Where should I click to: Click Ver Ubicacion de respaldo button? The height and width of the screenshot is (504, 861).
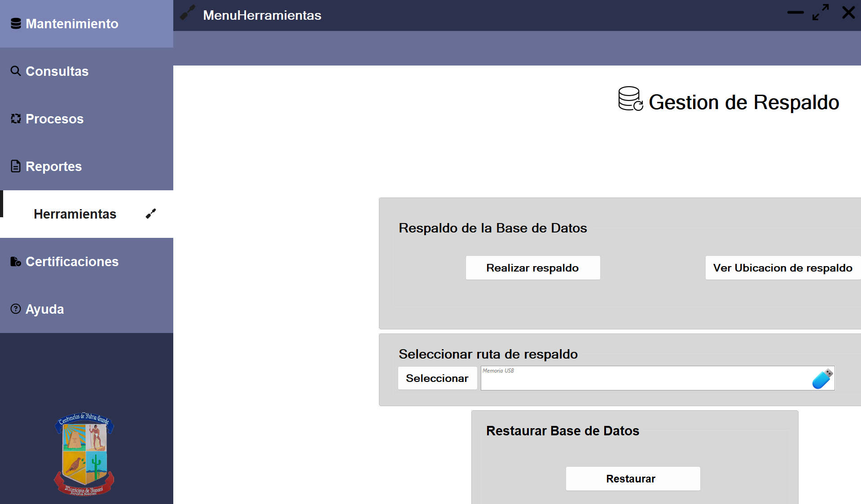click(x=783, y=268)
